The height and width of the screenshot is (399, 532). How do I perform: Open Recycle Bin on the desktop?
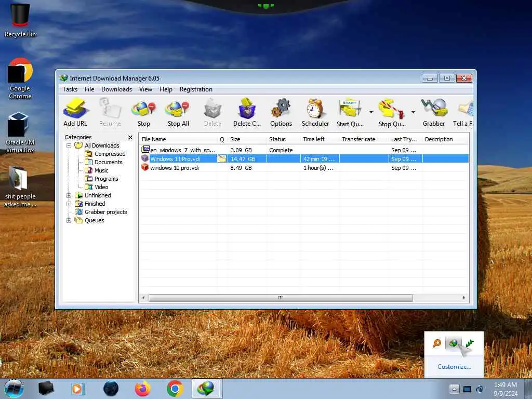point(20,20)
